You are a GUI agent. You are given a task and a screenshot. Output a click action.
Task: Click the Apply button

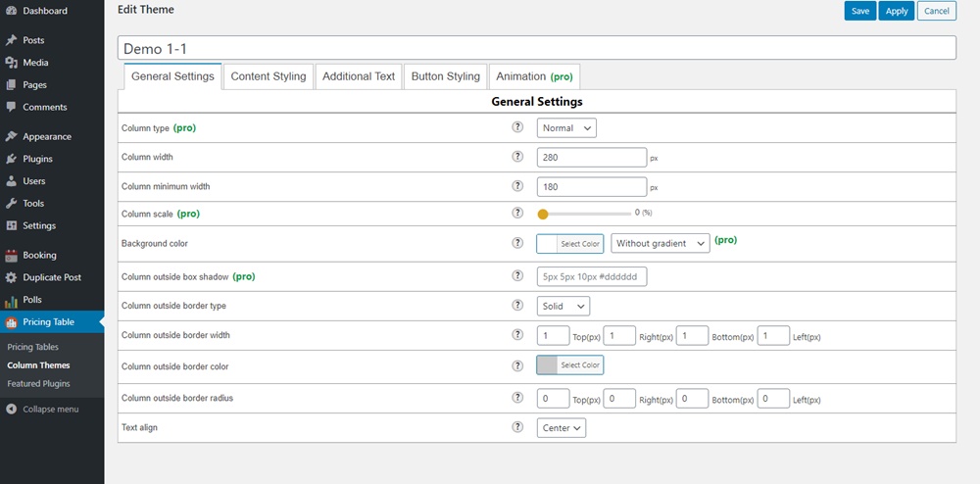pos(897,11)
